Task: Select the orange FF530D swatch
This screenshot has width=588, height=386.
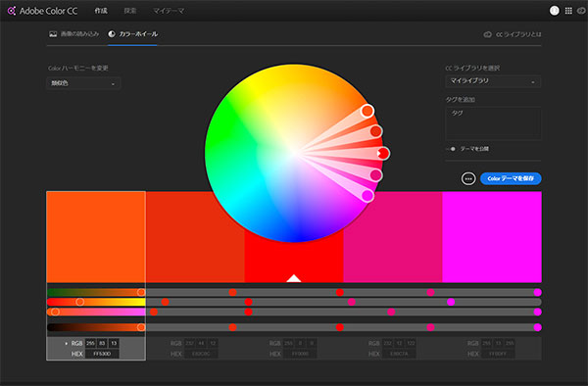Action: pyautogui.click(x=96, y=237)
